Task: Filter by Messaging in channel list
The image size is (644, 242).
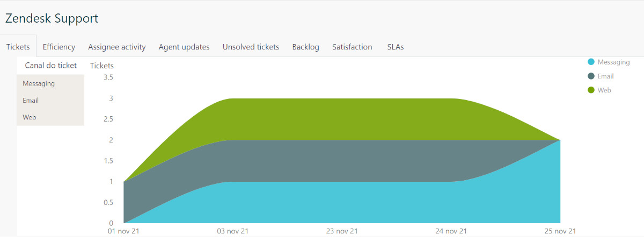Action: click(50, 83)
